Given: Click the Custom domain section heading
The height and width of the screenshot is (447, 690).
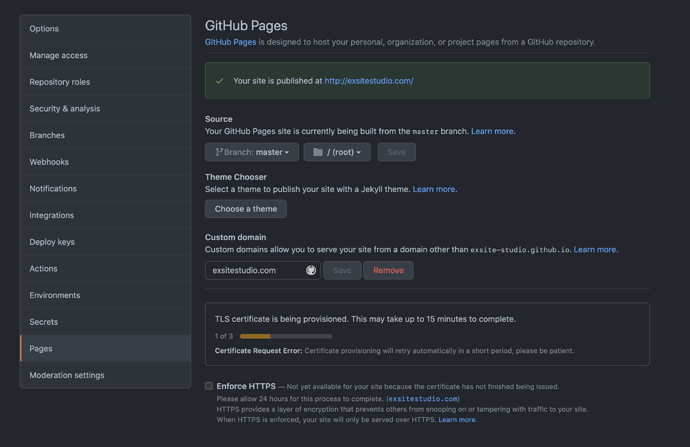Looking at the screenshot, I should click(x=235, y=237).
